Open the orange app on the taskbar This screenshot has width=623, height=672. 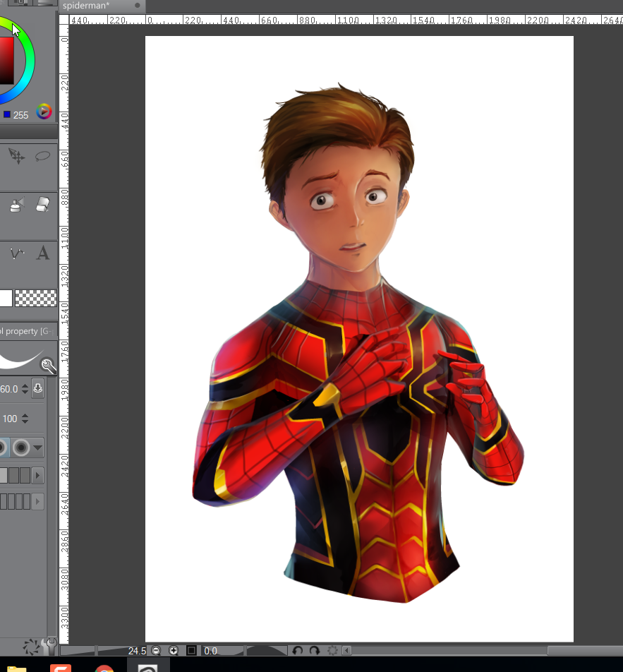click(x=61, y=668)
